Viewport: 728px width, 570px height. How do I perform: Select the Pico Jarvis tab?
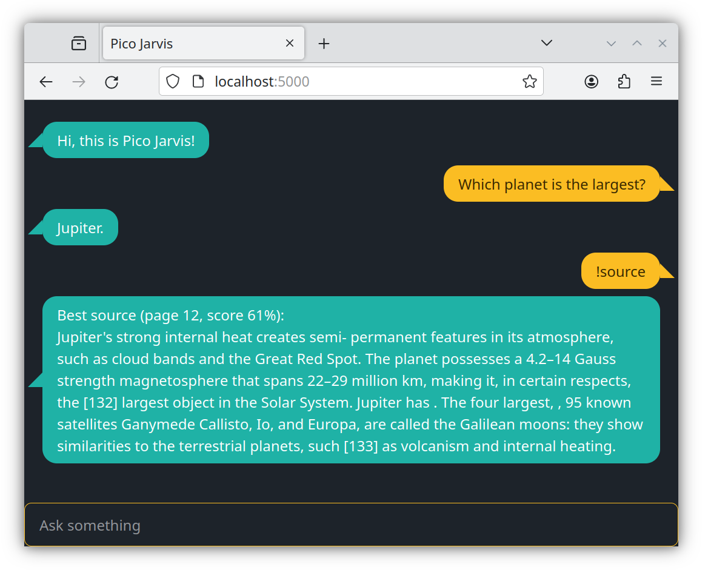(x=204, y=43)
